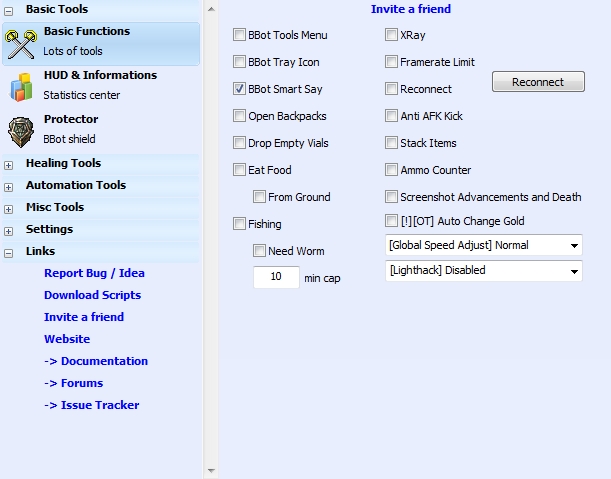Image resolution: width=611 pixels, height=479 pixels.
Task: Click the Basic Functions crossed-tools icon
Action: click(21, 42)
